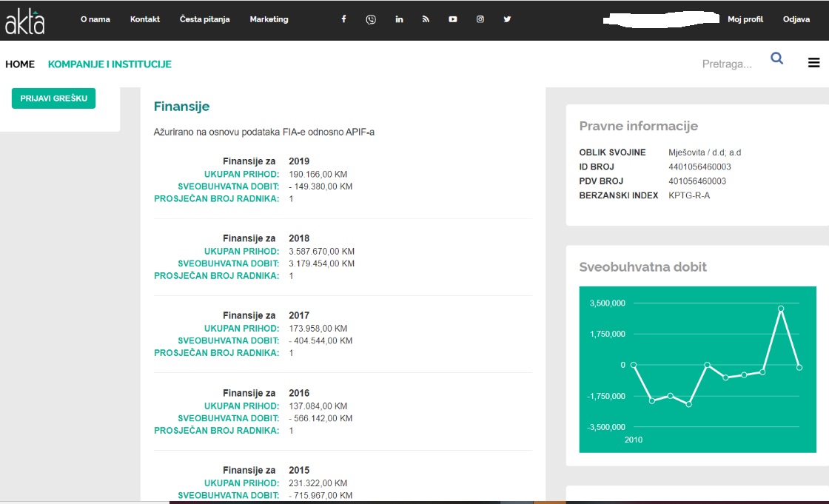Image resolution: width=829 pixels, height=504 pixels.
Task: Open the 'Moj profil' link
Action: 745,19
